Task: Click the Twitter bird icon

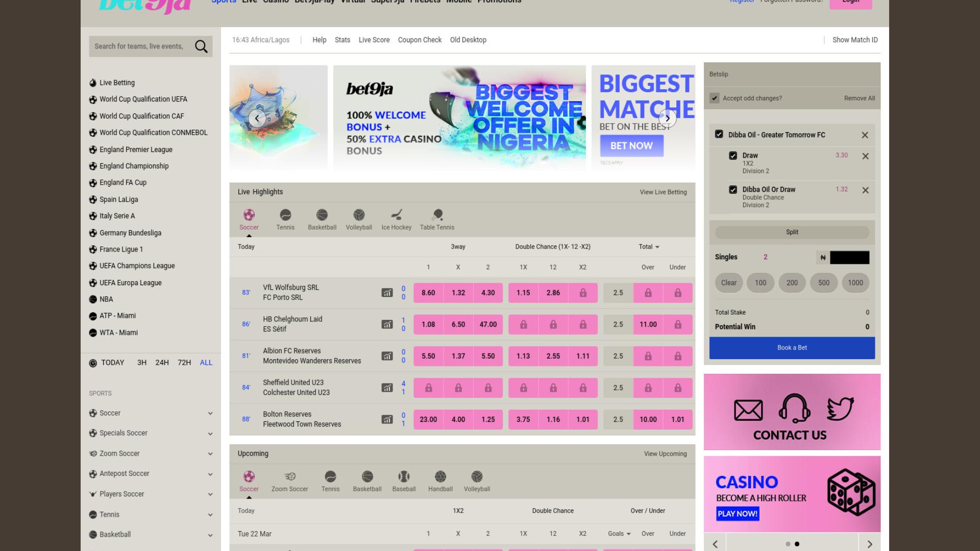Action: pyautogui.click(x=840, y=409)
